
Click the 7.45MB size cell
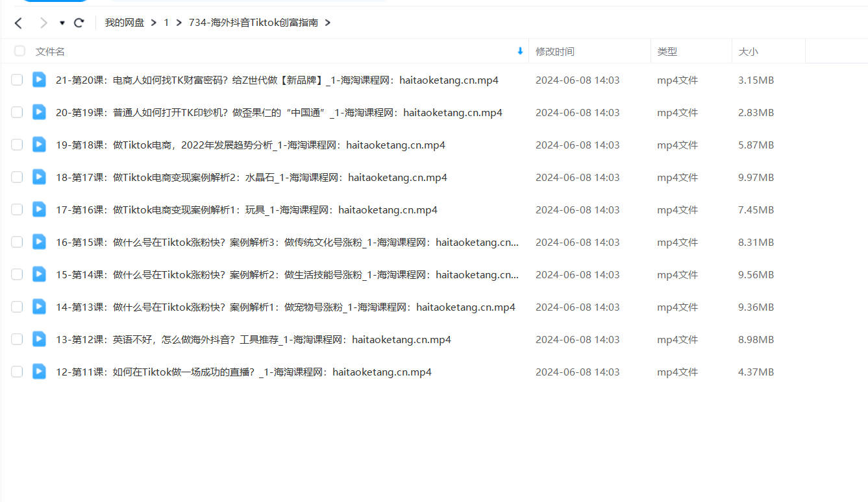pos(756,210)
